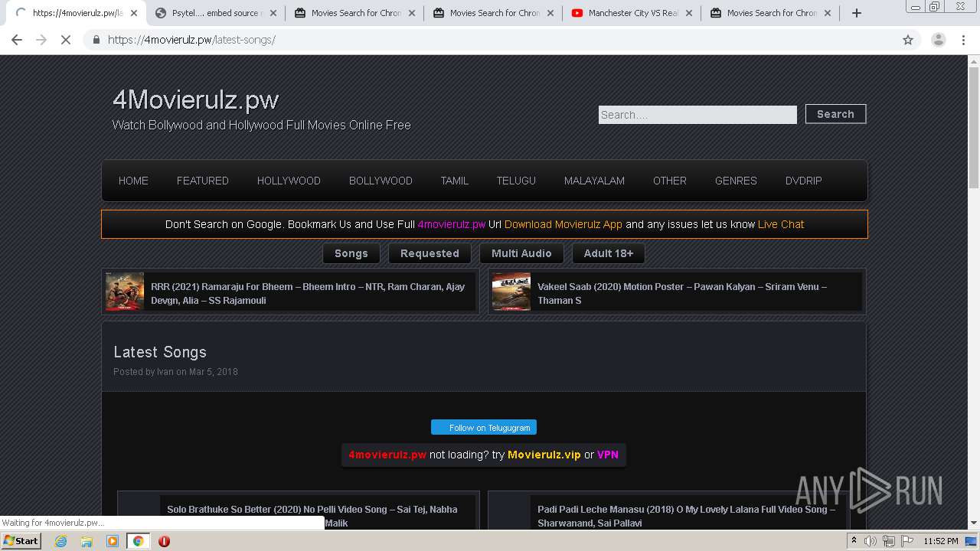Open the DVDRIP menu item
The image size is (980, 551).
(x=803, y=181)
